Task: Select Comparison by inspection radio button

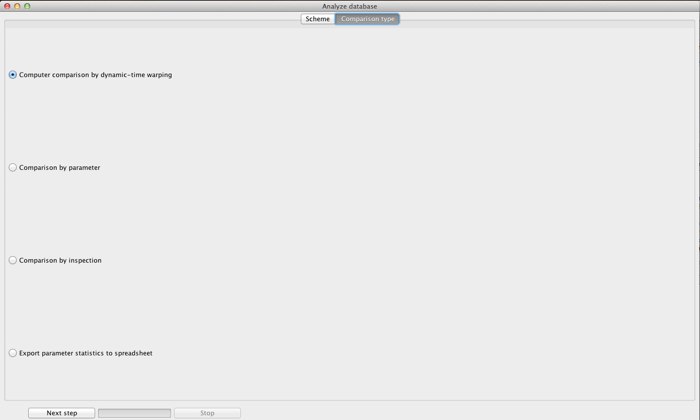Action: coord(12,260)
